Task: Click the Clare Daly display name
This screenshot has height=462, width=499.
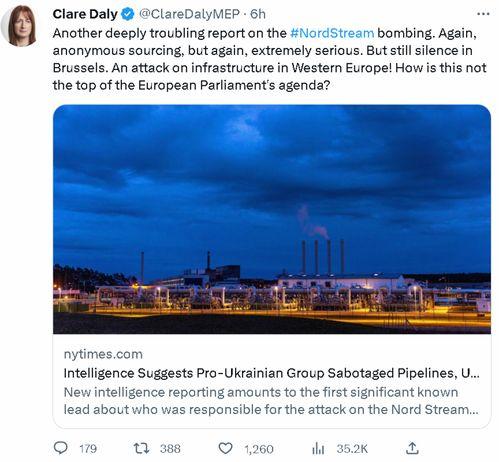Action: 85,14
